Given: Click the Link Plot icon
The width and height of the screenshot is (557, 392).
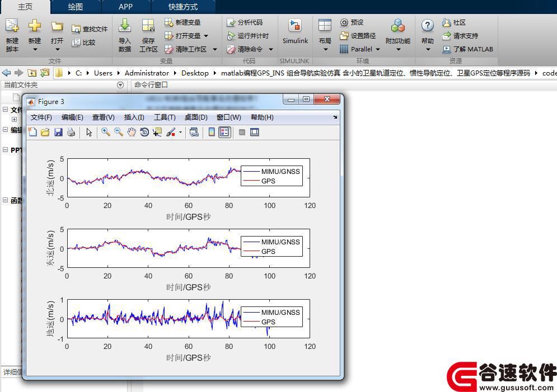Looking at the screenshot, I should pyautogui.click(x=194, y=133).
